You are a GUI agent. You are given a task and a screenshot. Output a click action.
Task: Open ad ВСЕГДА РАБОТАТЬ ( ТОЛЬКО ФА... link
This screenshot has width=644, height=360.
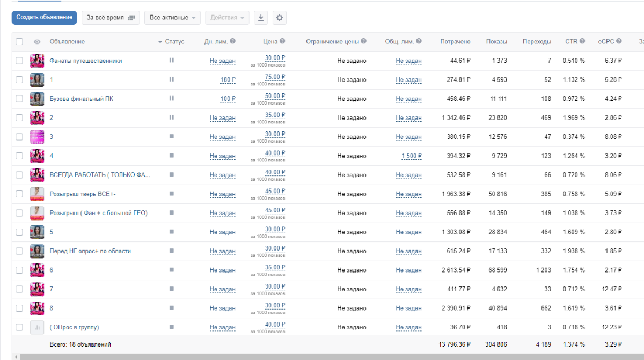[x=100, y=175]
